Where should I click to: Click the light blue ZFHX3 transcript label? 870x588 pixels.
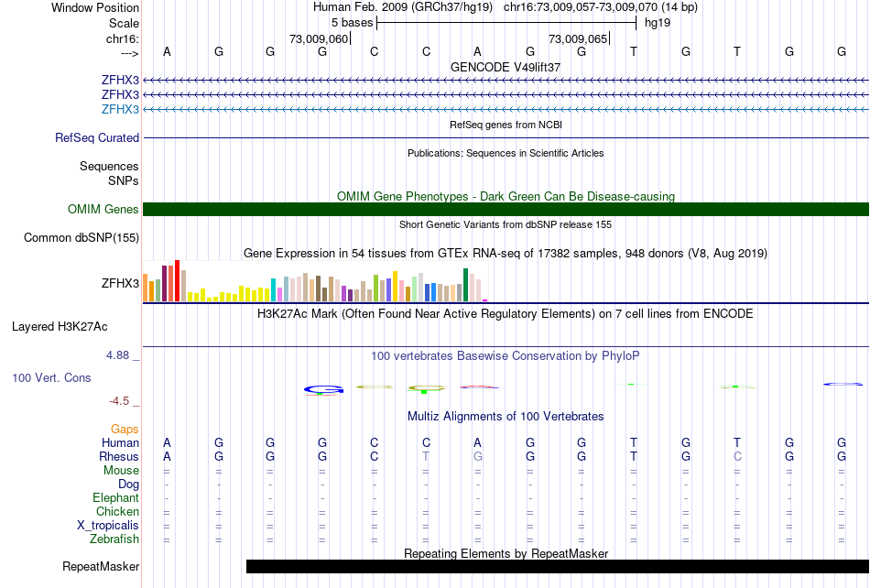(120, 109)
